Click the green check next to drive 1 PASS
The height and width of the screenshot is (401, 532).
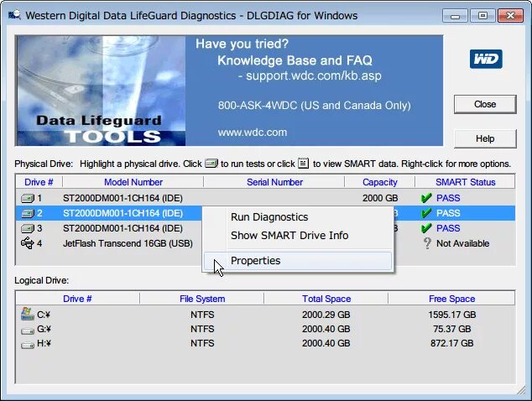pos(426,198)
